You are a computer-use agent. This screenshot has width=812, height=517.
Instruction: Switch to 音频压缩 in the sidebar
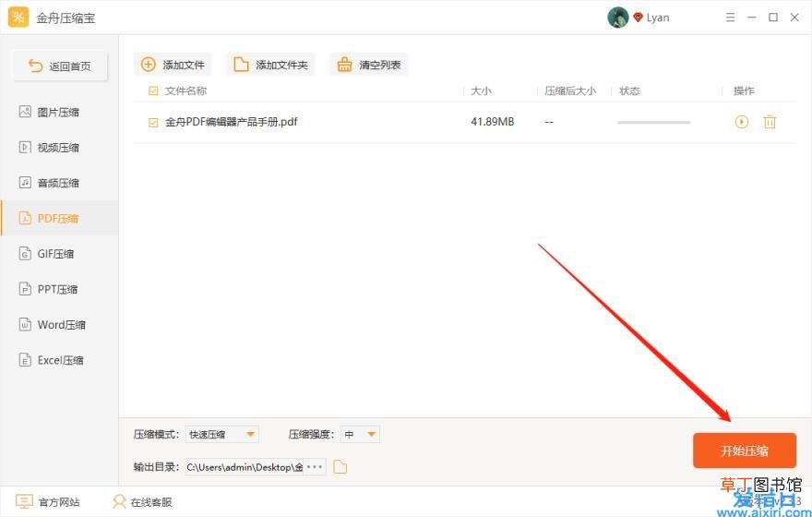(x=60, y=183)
